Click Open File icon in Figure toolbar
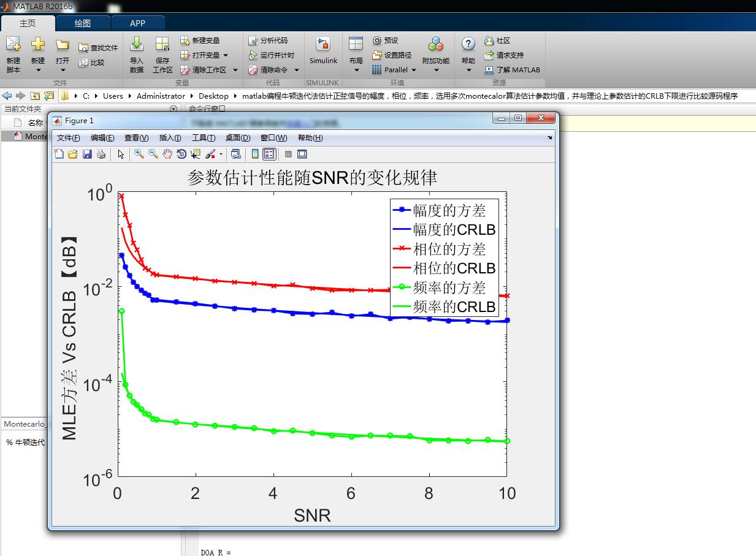Screen dimensions: 756x556 [73, 154]
